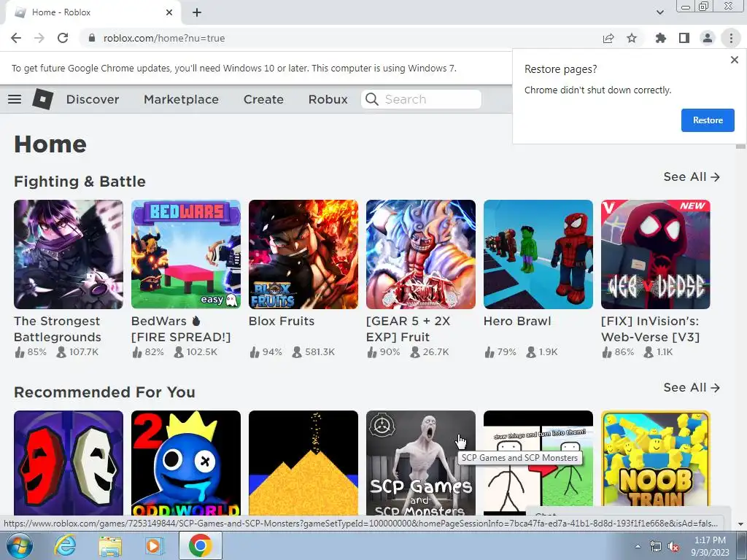Open the Chrome profile avatar icon

708,38
